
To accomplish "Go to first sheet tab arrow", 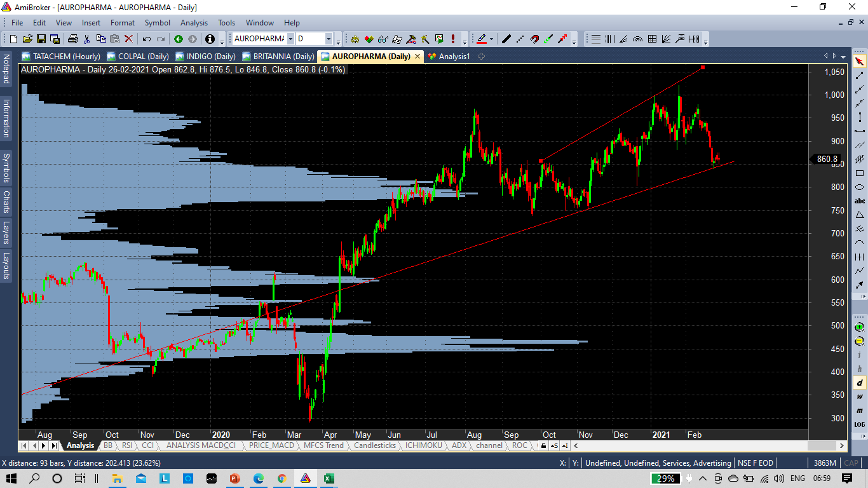I will pyautogui.click(x=24, y=445).
